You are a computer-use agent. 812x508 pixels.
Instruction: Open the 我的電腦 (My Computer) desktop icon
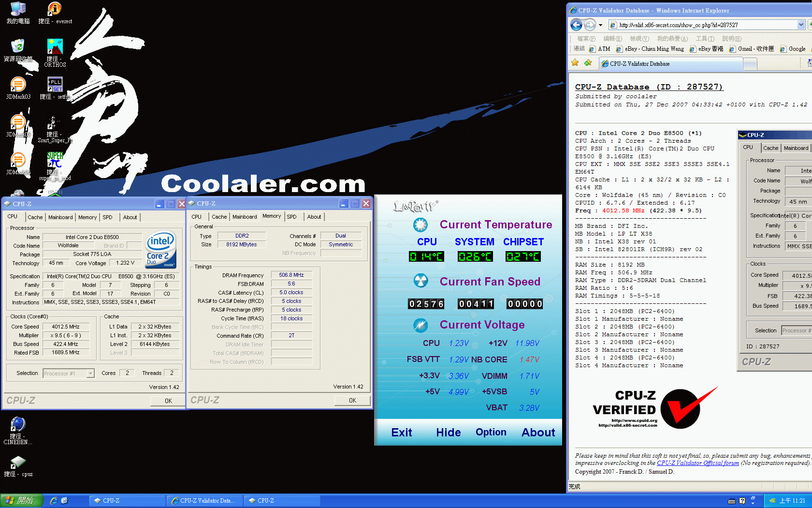(x=18, y=13)
